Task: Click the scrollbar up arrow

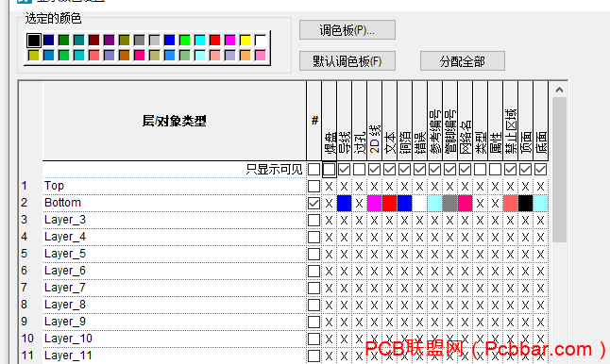Action: [559, 90]
